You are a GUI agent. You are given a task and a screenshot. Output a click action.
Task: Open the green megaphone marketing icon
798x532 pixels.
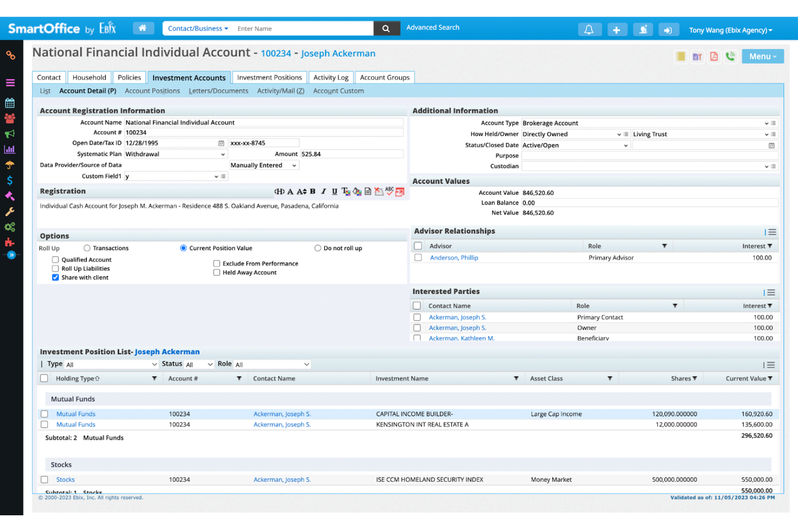[x=10, y=134]
